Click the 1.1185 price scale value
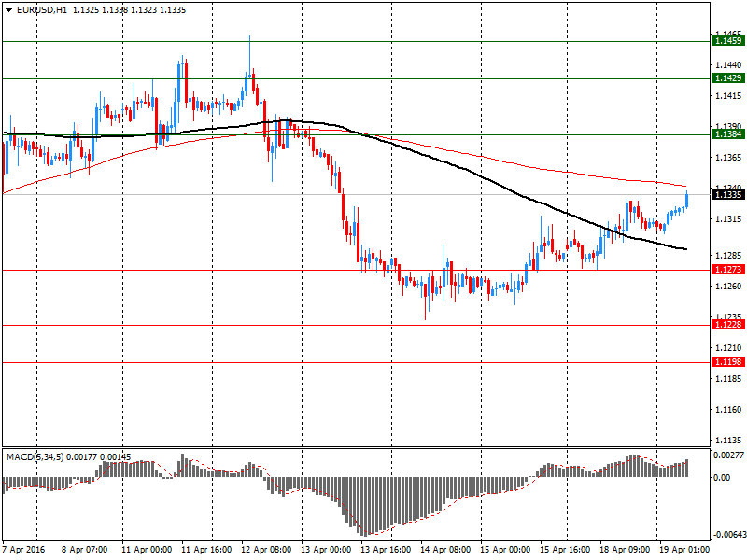The width and height of the screenshot is (747, 560). [x=728, y=379]
